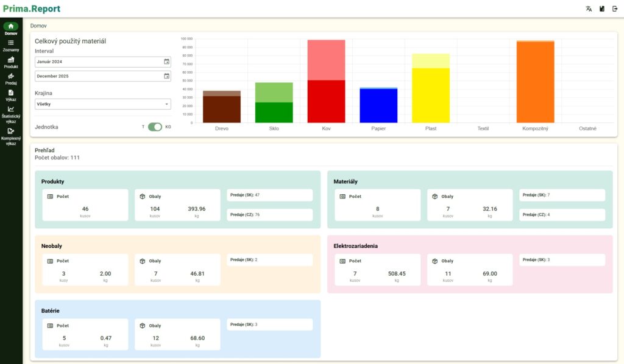Toggle the Jednotka T/KG unit switch
This screenshot has width=624, height=364.
155,127
